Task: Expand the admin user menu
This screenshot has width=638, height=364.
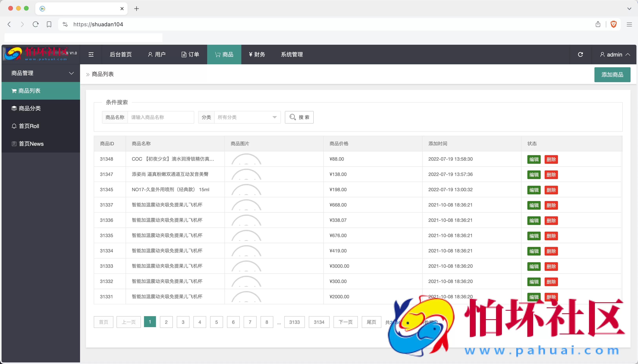Action: point(614,55)
